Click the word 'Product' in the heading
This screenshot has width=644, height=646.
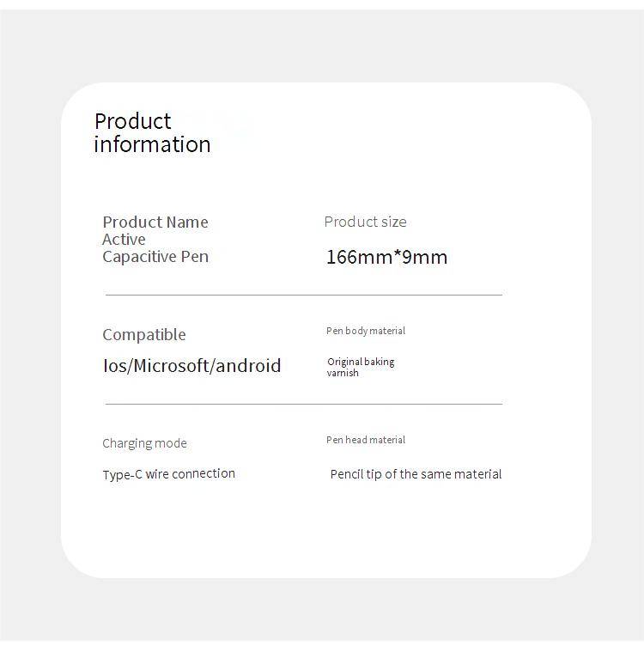click(132, 121)
